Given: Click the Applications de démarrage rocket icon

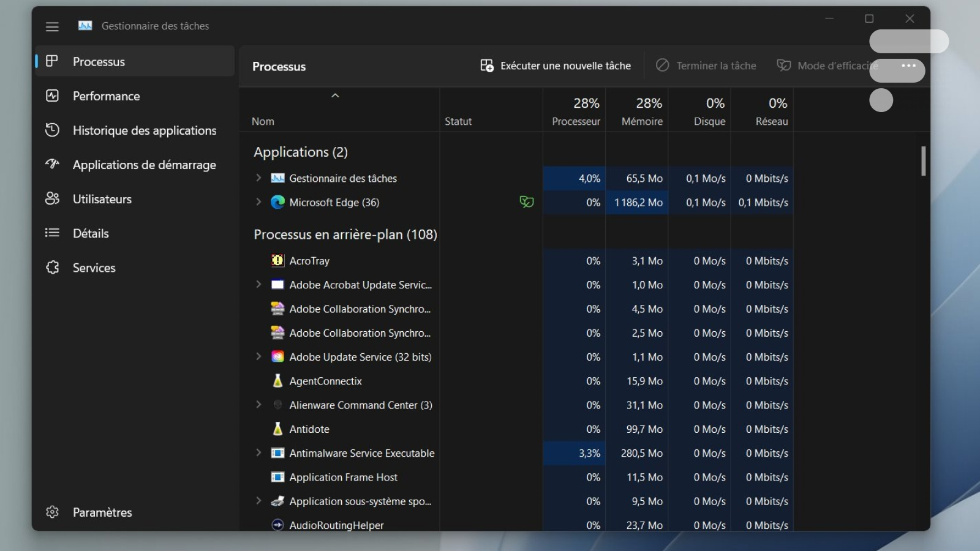Looking at the screenshot, I should pos(53,164).
